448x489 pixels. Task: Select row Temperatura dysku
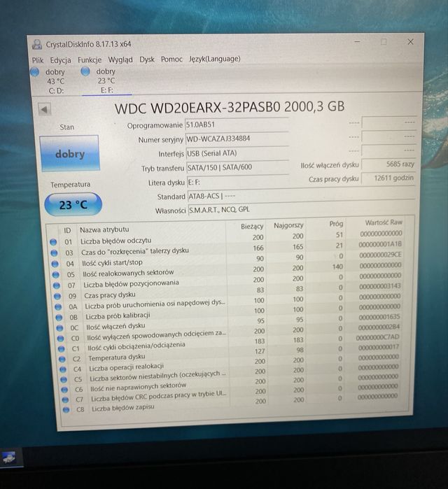point(231,353)
